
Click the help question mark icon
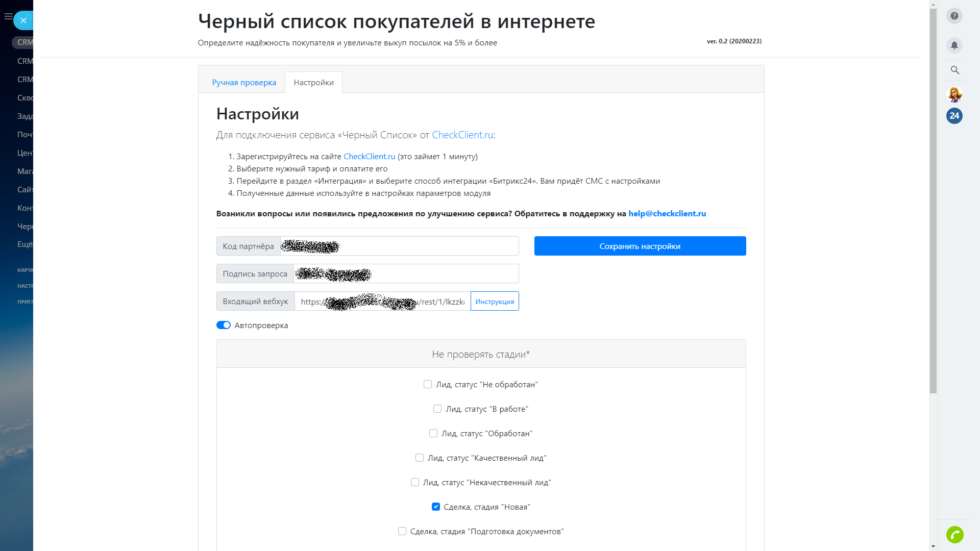coord(954,16)
